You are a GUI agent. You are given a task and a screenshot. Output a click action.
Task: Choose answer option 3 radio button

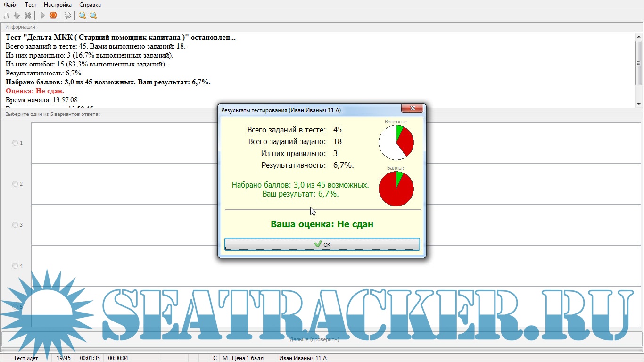tap(15, 225)
